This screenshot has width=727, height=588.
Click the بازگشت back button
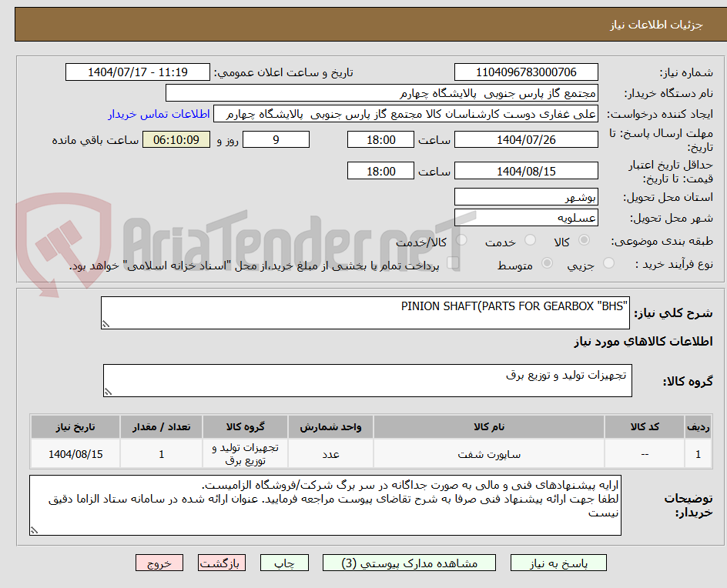[x=222, y=563]
